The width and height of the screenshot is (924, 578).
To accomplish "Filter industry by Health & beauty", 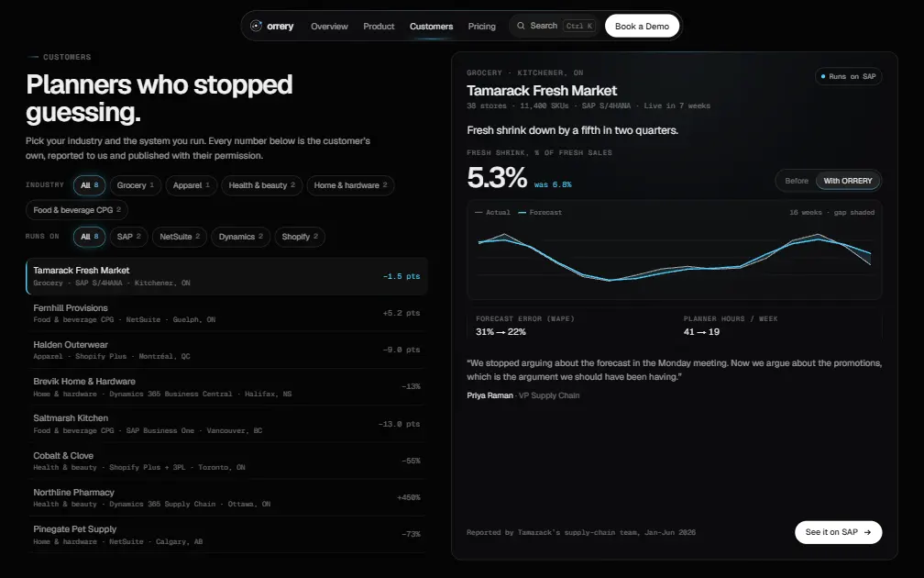I will click(x=262, y=185).
